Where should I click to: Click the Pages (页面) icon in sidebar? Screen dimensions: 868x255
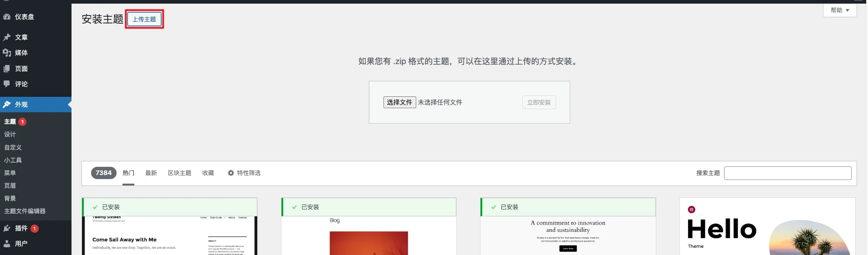click(x=7, y=69)
